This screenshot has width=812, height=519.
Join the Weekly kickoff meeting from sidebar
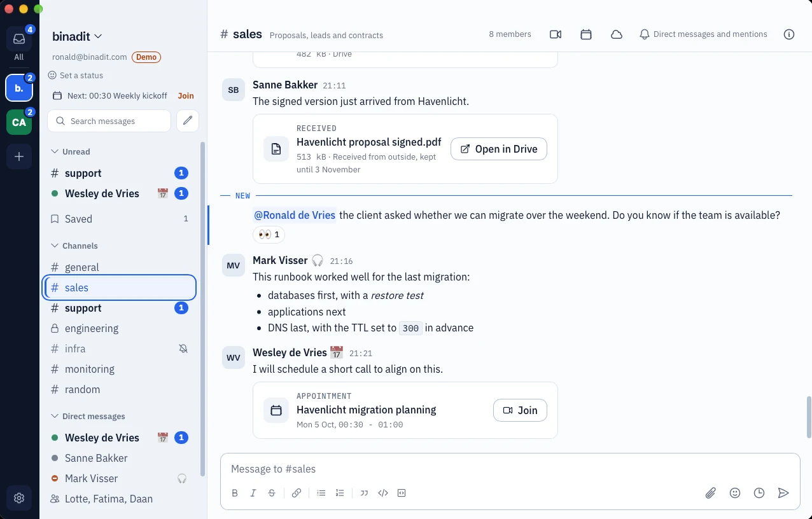[x=186, y=96]
